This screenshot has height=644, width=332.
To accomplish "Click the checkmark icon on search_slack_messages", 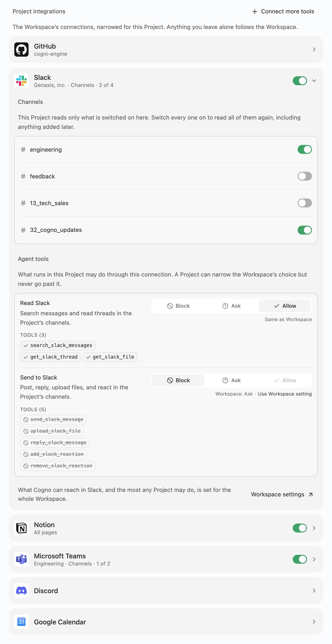I will [x=26, y=345].
